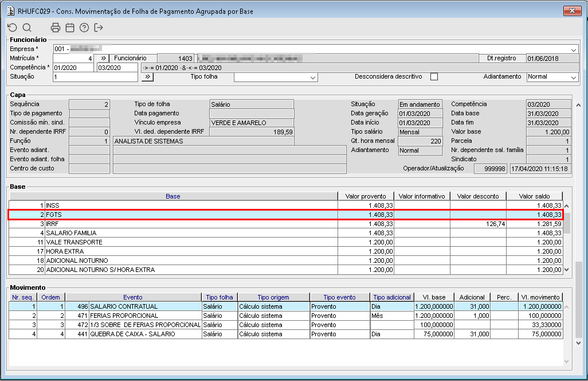Expand the Empresa dropdown

click(x=574, y=50)
